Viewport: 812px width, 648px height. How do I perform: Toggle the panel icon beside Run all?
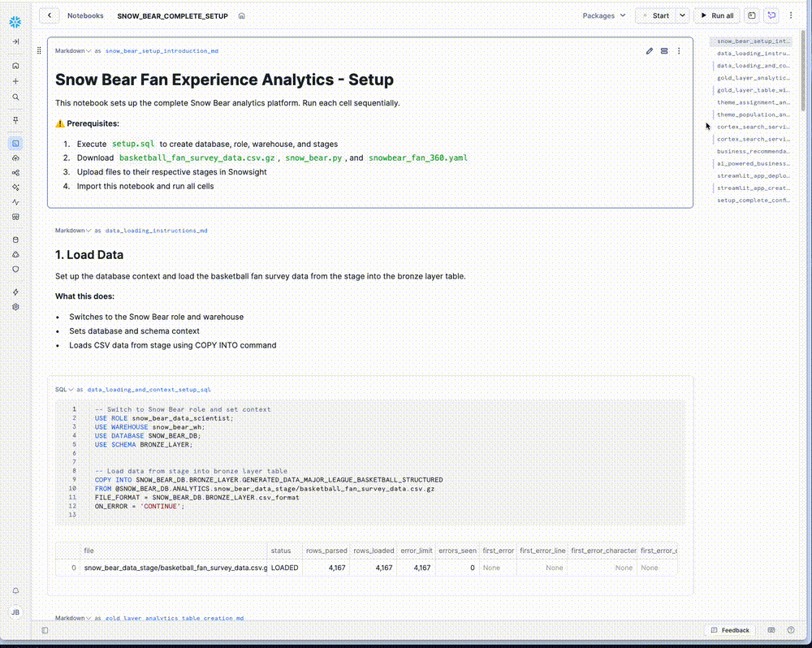tap(752, 15)
